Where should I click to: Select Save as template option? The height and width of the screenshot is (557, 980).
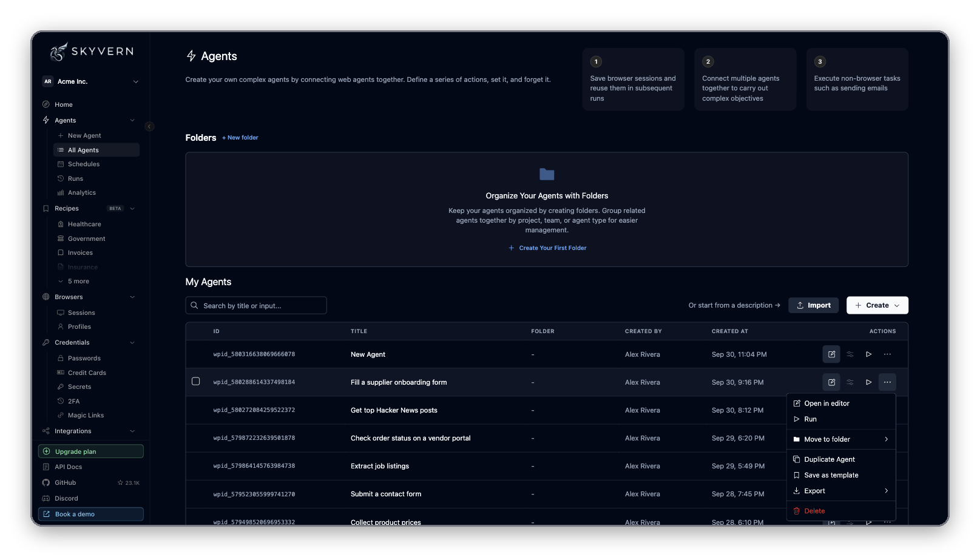841,475
